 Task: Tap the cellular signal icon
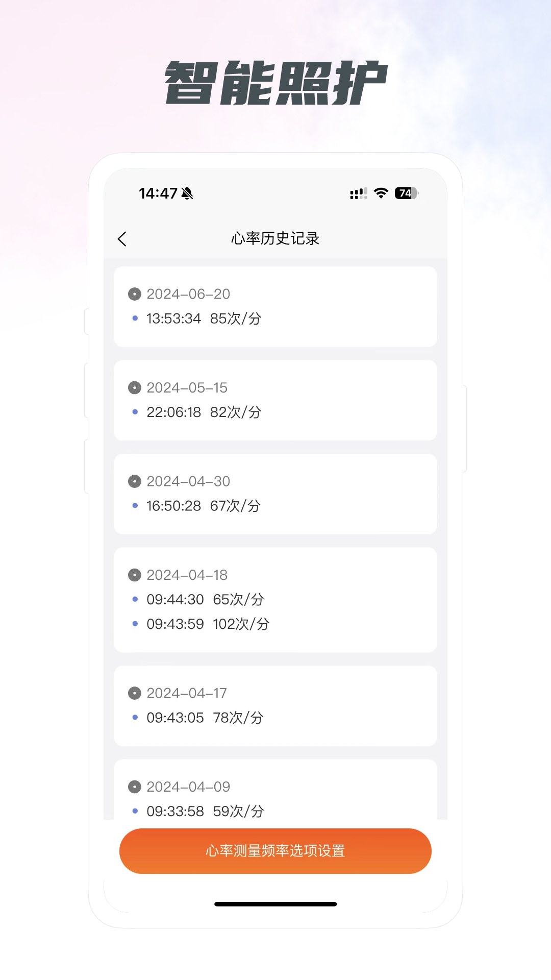(358, 193)
